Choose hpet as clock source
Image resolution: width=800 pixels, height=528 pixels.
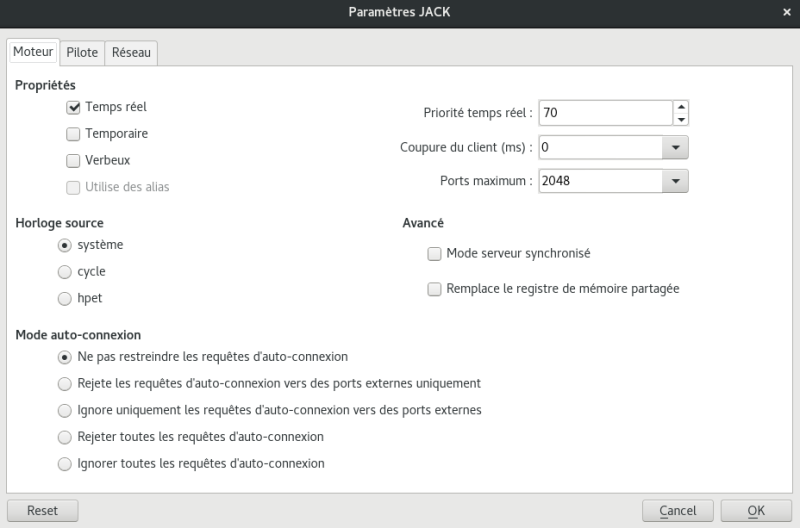[x=65, y=298]
